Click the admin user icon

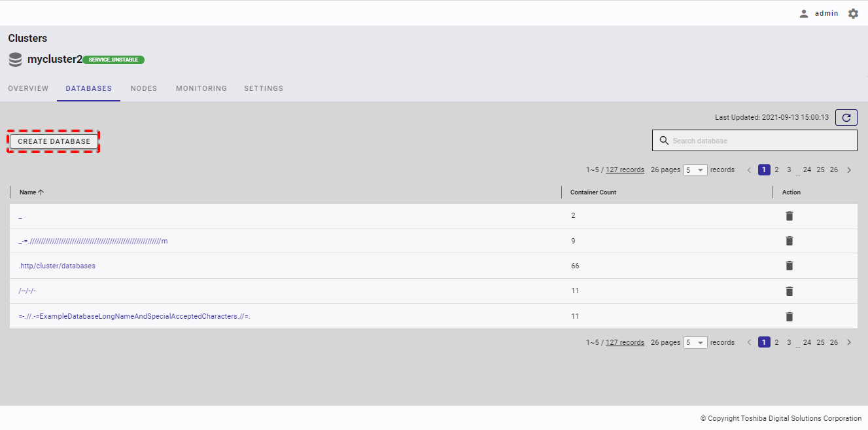point(804,13)
